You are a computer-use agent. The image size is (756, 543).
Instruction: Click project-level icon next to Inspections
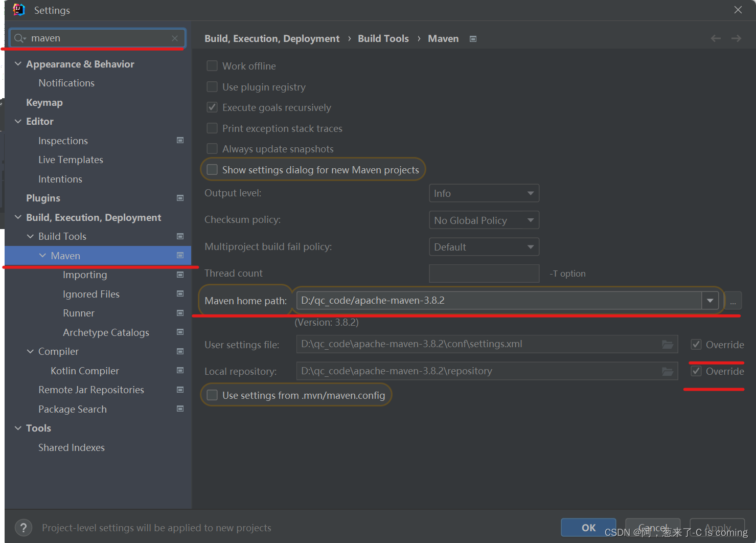point(180,140)
